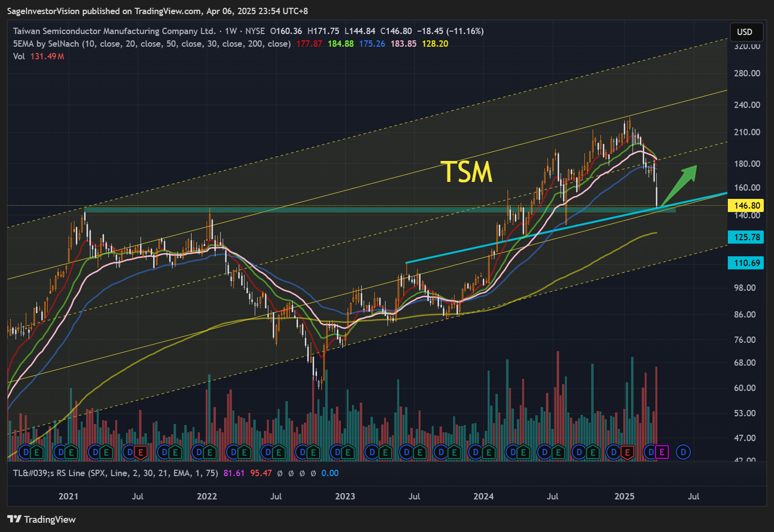Click the 210.00 price axis label
The image size is (774, 532).
pyautogui.click(x=747, y=132)
